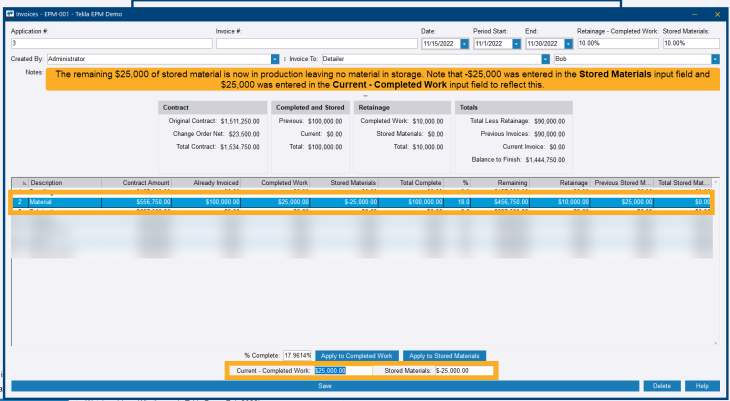Open the Period End date dropdown
The width and height of the screenshot is (730, 401).
click(x=568, y=44)
